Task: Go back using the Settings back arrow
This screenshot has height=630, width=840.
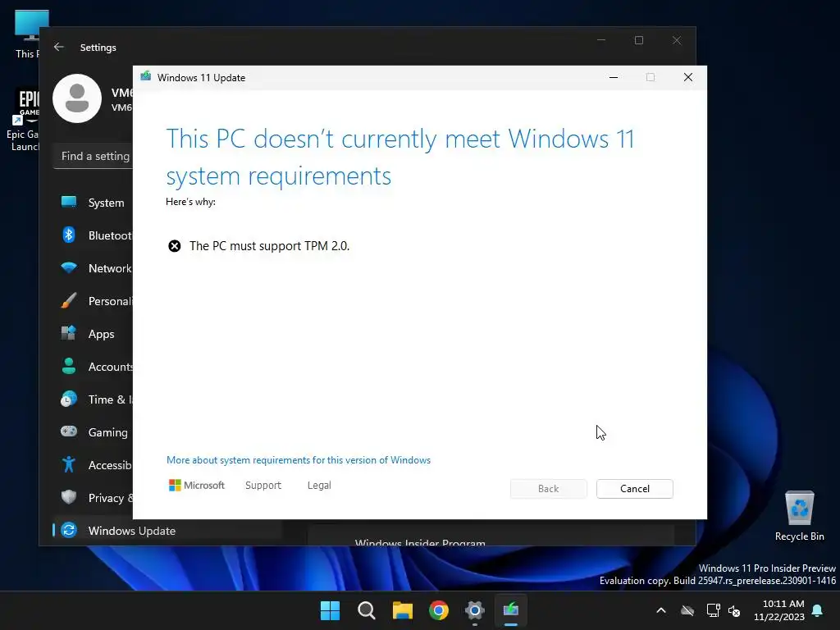Action: point(59,47)
